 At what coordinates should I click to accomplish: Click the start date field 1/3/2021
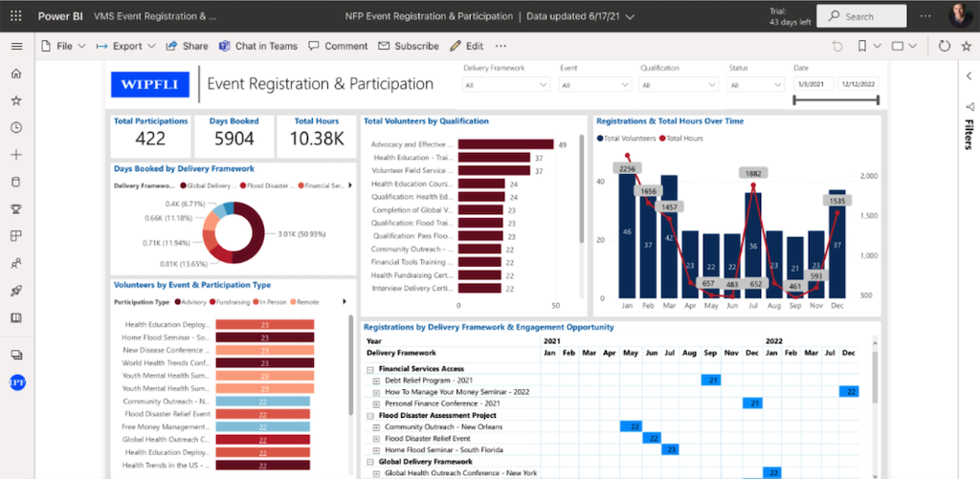pyautogui.click(x=813, y=84)
